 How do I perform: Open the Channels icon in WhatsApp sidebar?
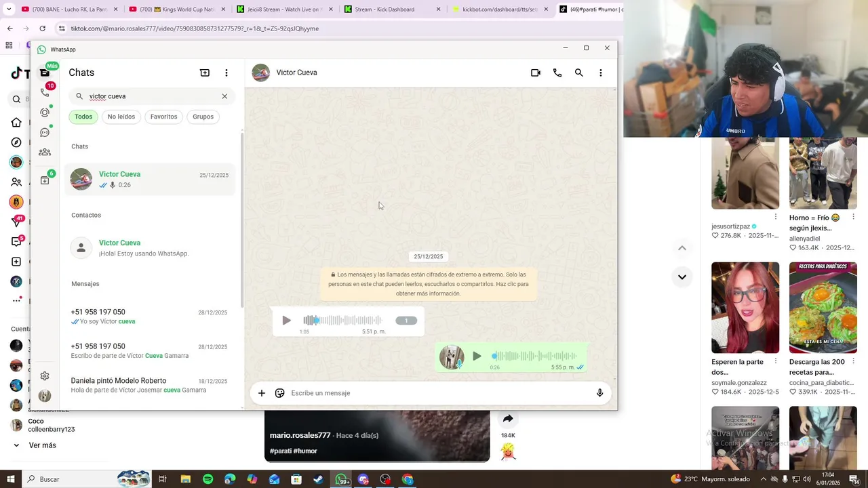(45, 132)
